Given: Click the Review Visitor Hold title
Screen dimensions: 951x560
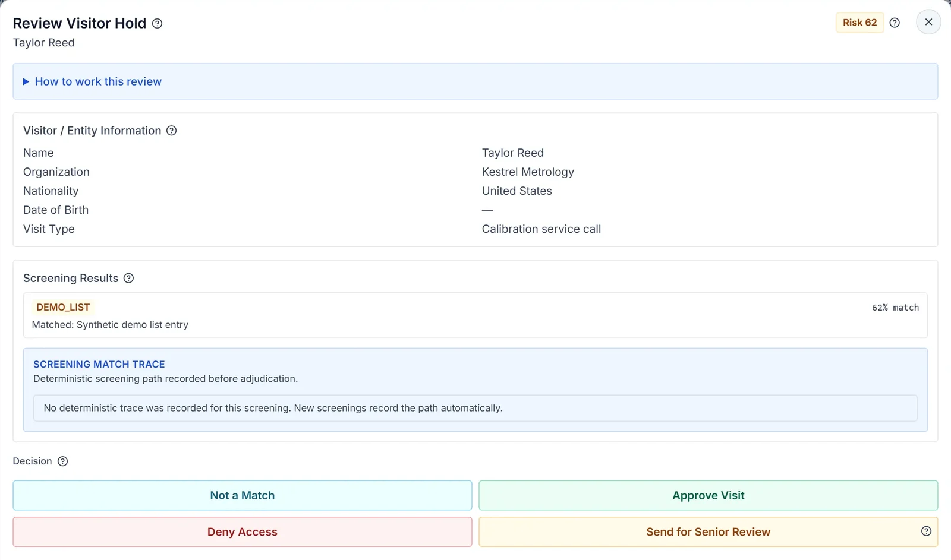Looking at the screenshot, I should [80, 23].
